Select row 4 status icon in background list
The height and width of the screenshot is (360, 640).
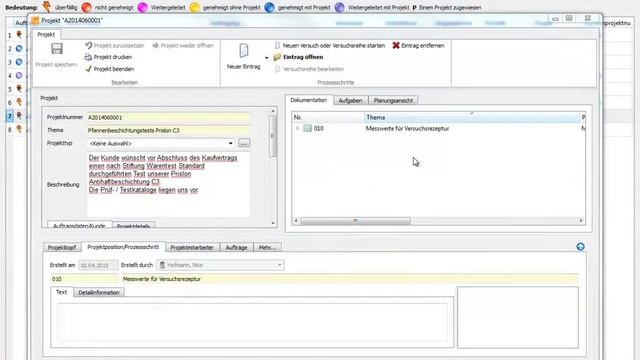pyautogui.click(x=19, y=76)
